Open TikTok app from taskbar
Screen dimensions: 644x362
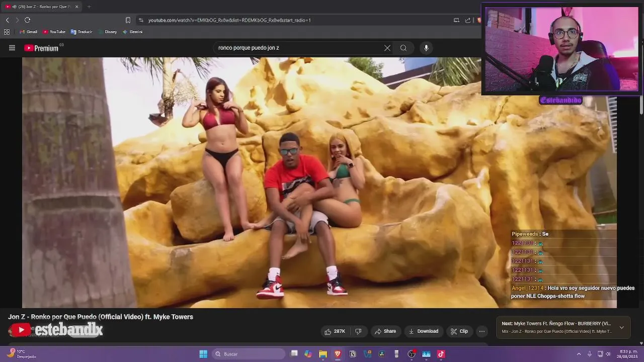(441, 354)
